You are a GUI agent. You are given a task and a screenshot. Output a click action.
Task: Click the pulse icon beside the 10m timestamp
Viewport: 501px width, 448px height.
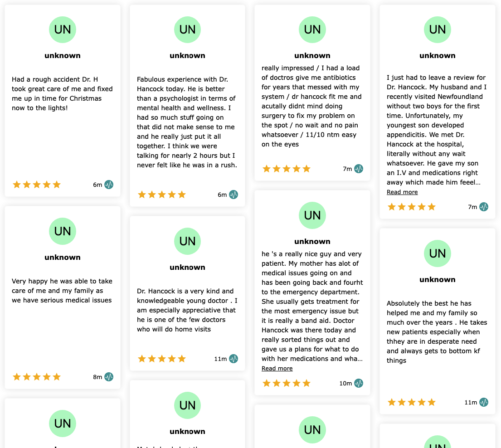(359, 383)
